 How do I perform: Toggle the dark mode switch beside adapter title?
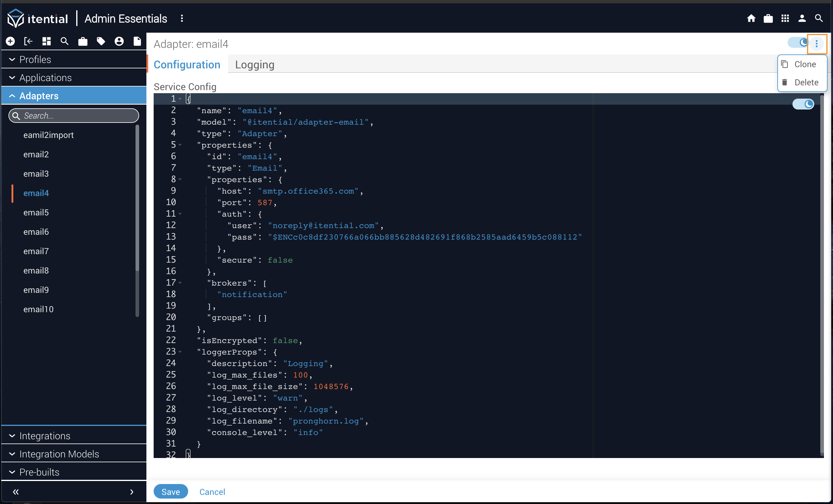798,43
